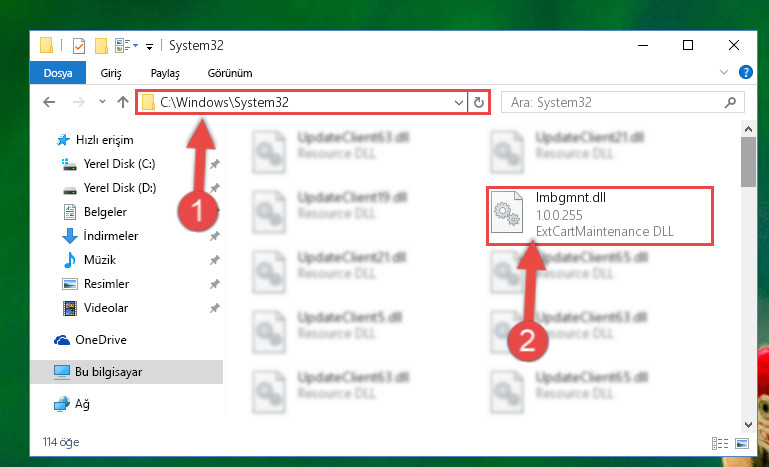Expand the ribbon with the chevron
Screen dimensions: 769x467
click(723, 73)
